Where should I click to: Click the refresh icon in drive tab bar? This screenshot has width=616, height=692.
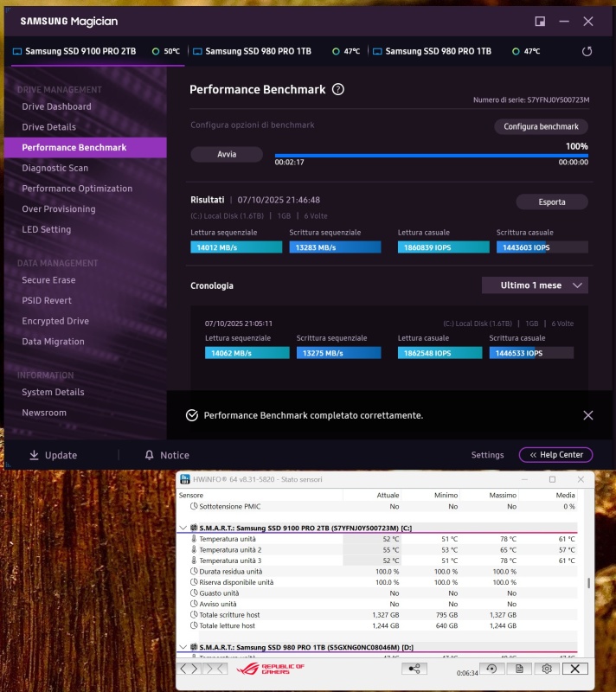point(587,51)
